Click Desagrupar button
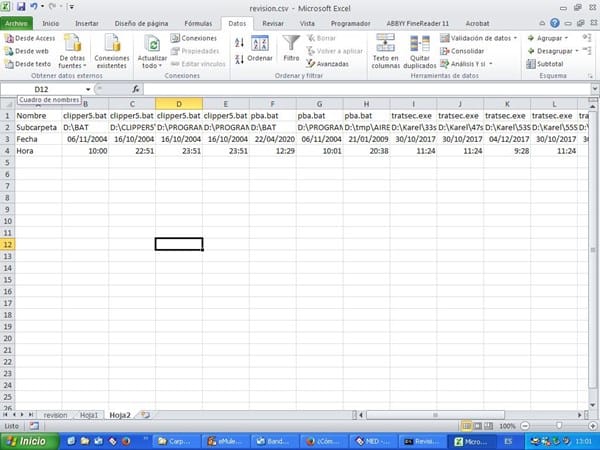 click(550, 51)
